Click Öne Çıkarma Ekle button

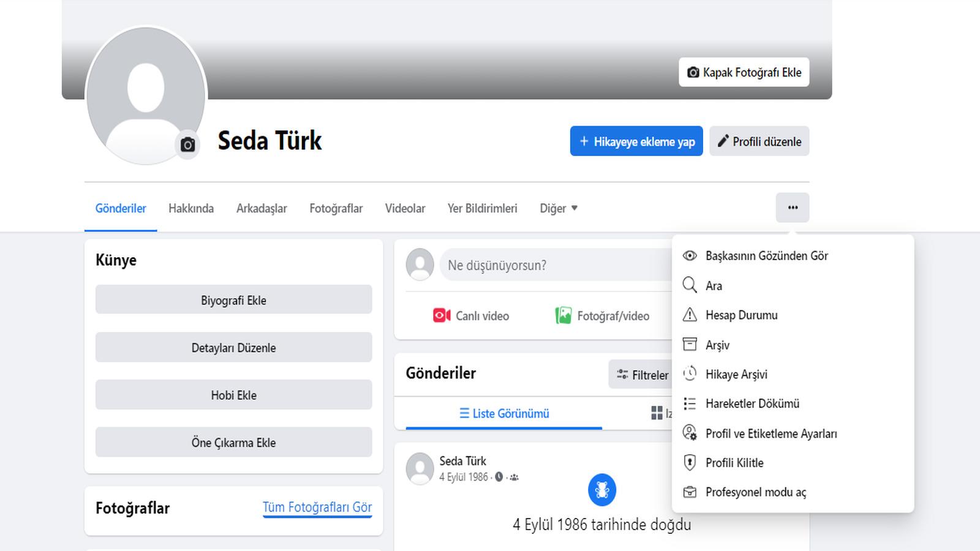[233, 442]
